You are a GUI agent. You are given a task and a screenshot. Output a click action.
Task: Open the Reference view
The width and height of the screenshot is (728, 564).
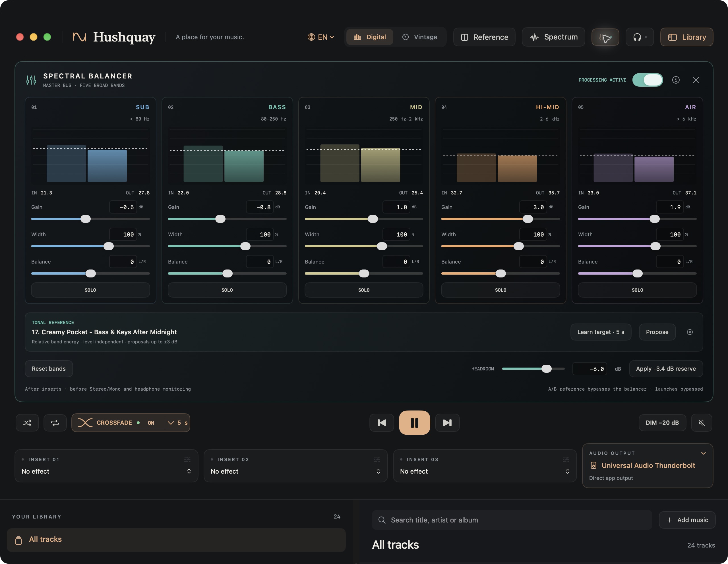click(484, 37)
